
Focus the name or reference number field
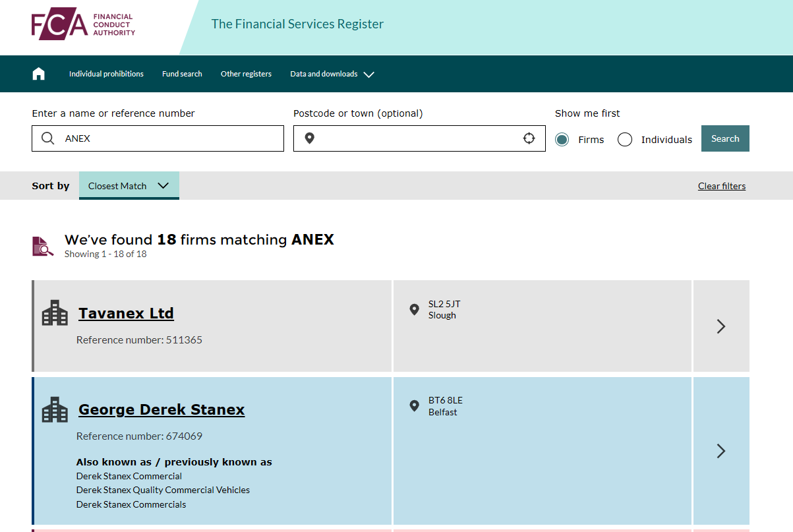pos(158,138)
